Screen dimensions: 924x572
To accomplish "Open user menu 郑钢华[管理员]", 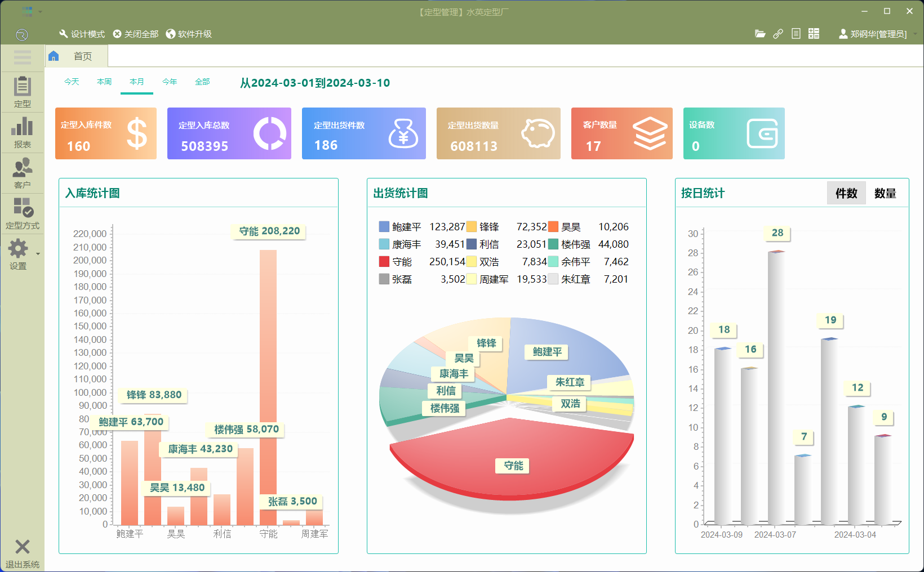I will (x=873, y=34).
